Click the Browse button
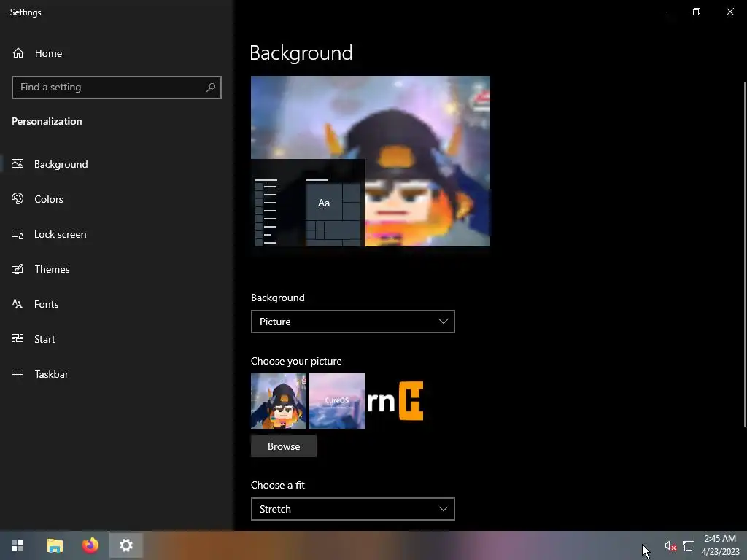The width and height of the screenshot is (747, 560). [x=284, y=446]
